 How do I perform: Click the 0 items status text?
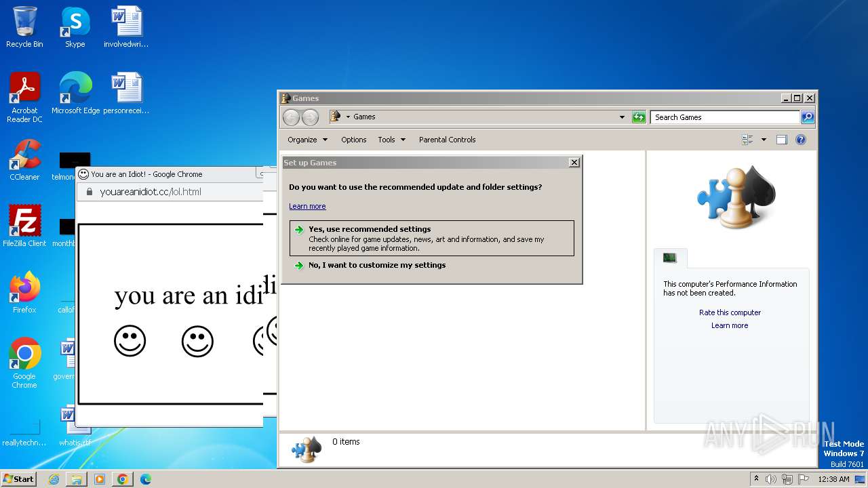point(346,442)
